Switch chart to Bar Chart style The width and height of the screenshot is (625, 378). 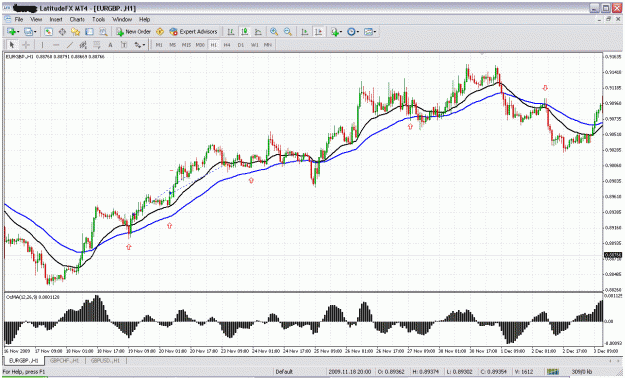(x=231, y=32)
